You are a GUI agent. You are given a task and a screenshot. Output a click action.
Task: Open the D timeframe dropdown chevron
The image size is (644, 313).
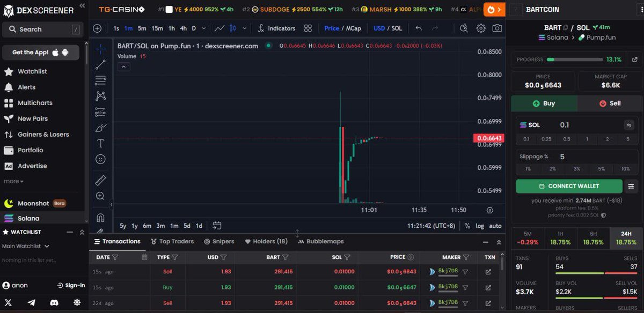tap(204, 28)
